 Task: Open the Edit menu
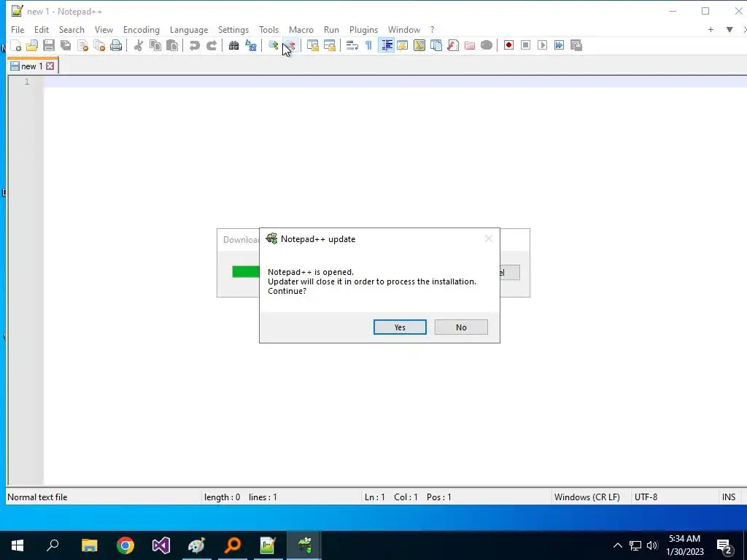(42, 29)
